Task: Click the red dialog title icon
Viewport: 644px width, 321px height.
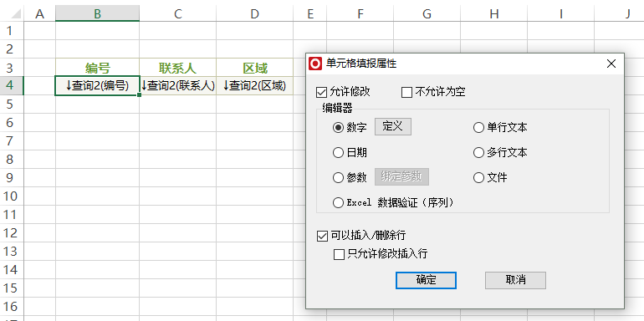Action: click(x=315, y=64)
